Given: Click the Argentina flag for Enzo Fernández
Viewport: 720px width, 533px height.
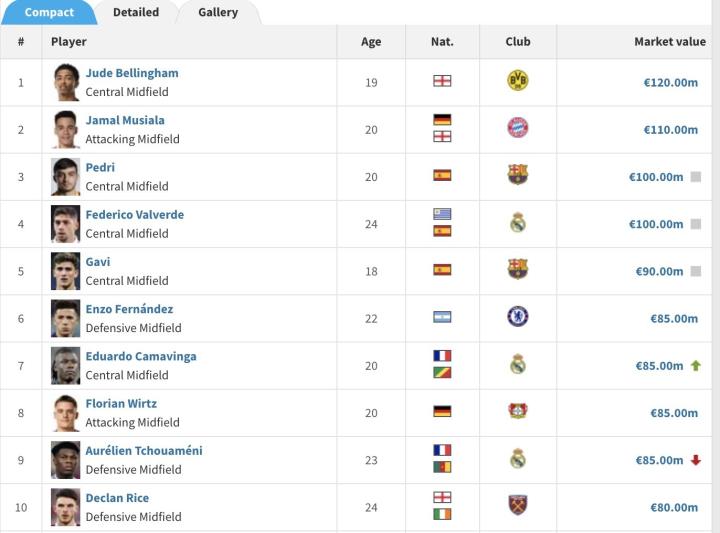Looking at the screenshot, I should tap(442, 317).
